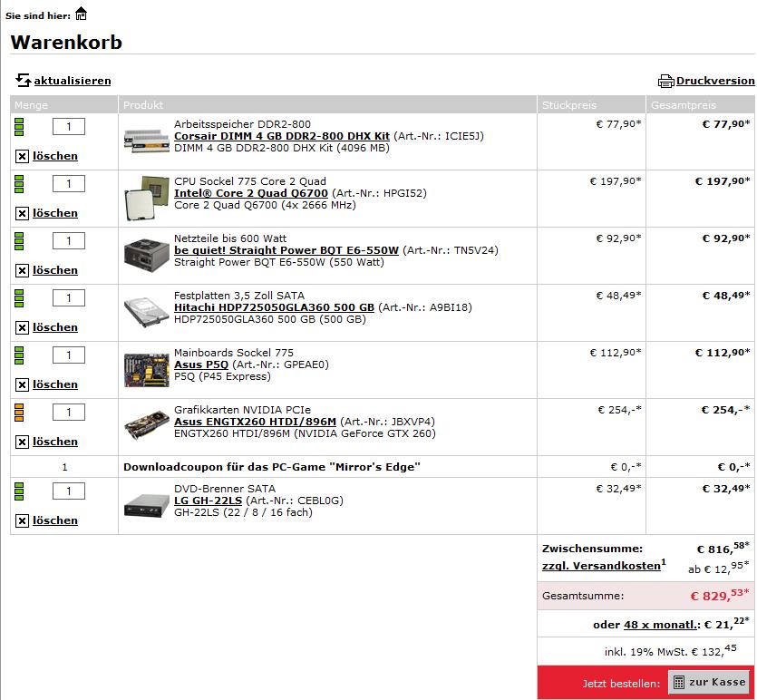
Task: Click the printer icon beside Druckversion
Action: [665, 81]
